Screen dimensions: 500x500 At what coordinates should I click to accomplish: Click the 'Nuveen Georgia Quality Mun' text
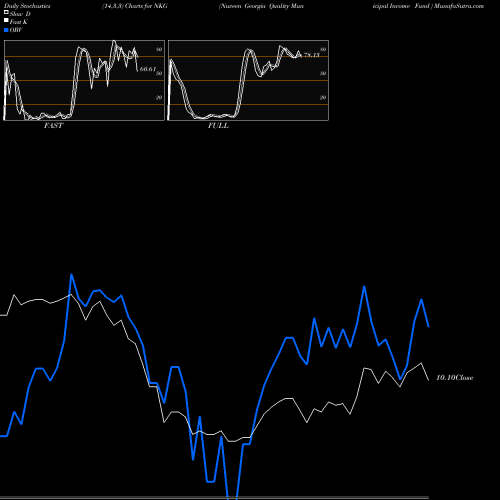tap(261, 6)
